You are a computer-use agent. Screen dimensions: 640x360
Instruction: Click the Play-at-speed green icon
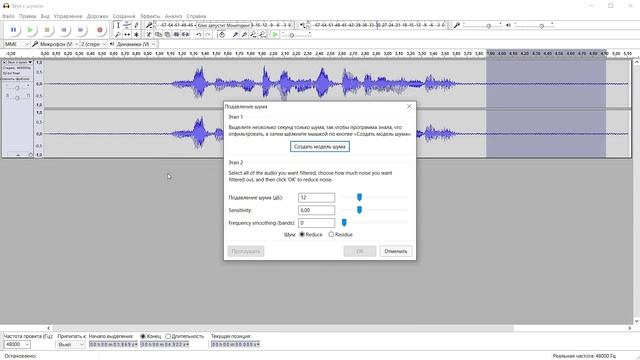point(276,35)
